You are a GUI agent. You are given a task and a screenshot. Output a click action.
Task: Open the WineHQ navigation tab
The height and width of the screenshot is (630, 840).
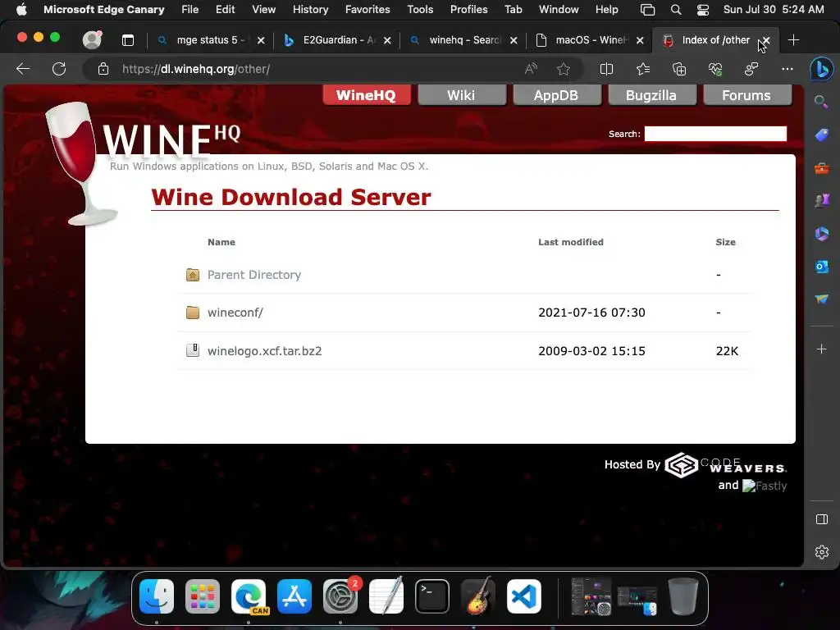pyautogui.click(x=367, y=95)
